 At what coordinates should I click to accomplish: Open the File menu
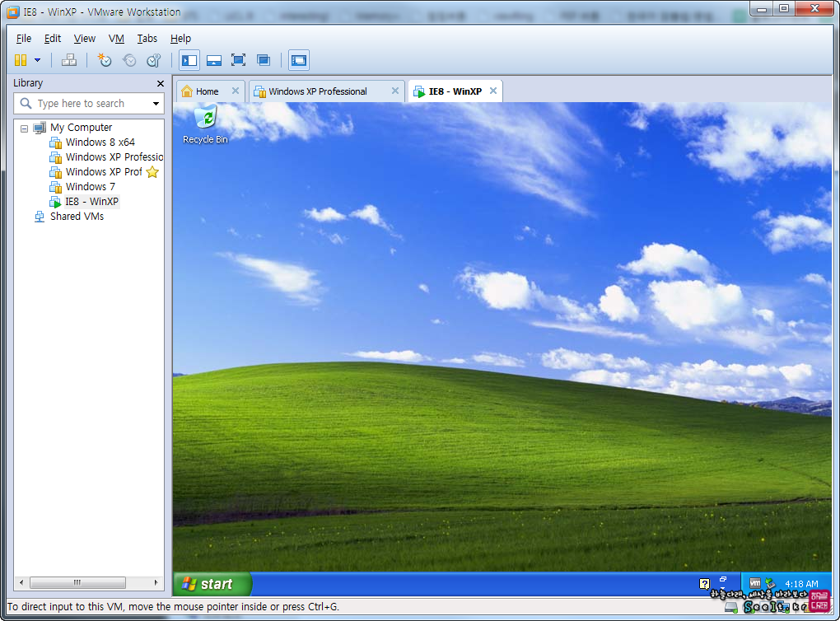(x=24, y=39)
